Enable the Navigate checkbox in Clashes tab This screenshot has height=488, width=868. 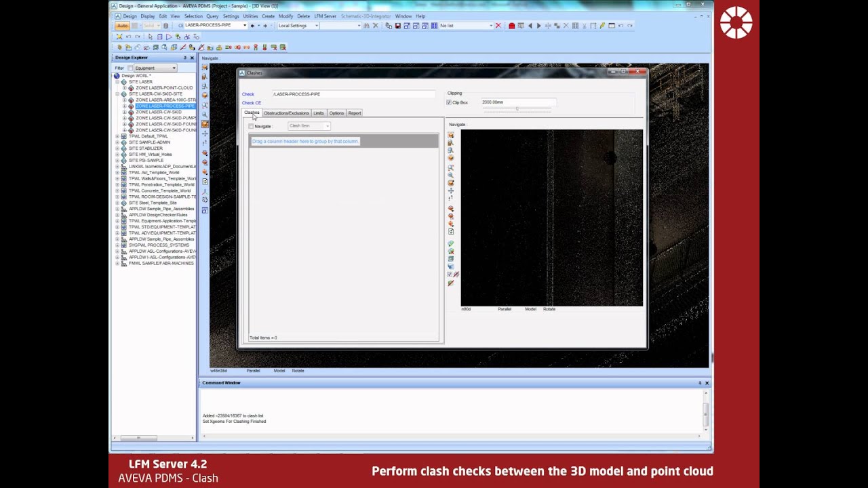click(251, 126)
